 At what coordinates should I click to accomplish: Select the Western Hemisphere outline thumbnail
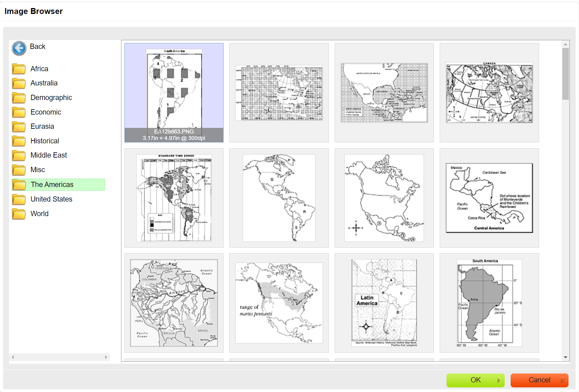[279, 198]
